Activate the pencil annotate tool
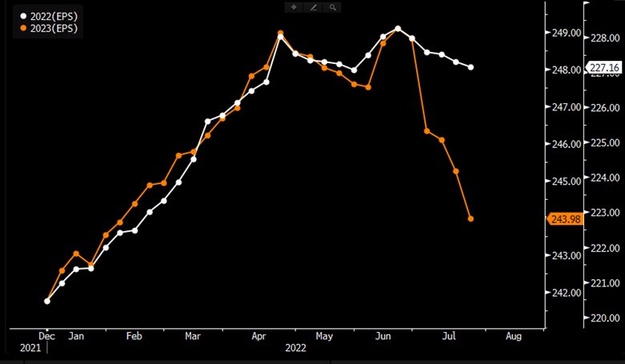This screenshot has height=364, width=625. coord(314,7)
